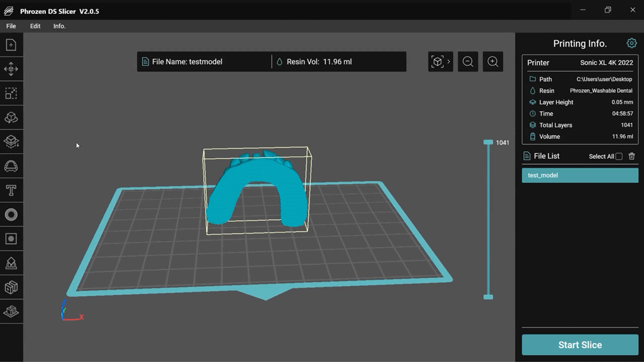Click the Total Layers label
The image size is (644, 362).
(555, 125)
